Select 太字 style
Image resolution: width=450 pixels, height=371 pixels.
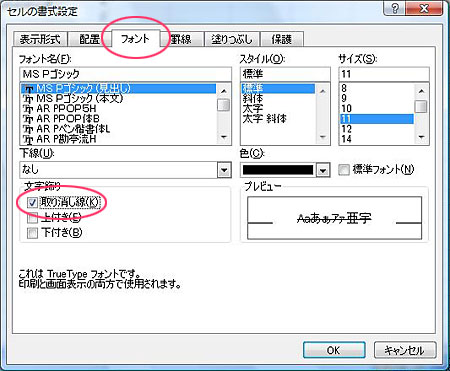(278, 109)
